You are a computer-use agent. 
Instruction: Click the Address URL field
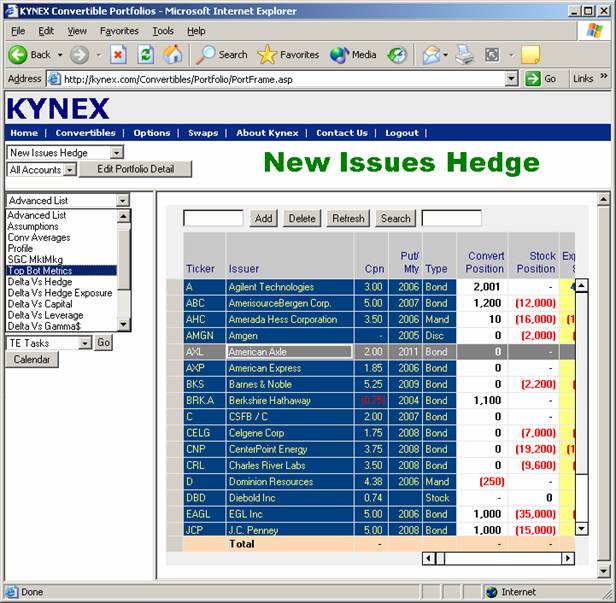coord(283,79)
